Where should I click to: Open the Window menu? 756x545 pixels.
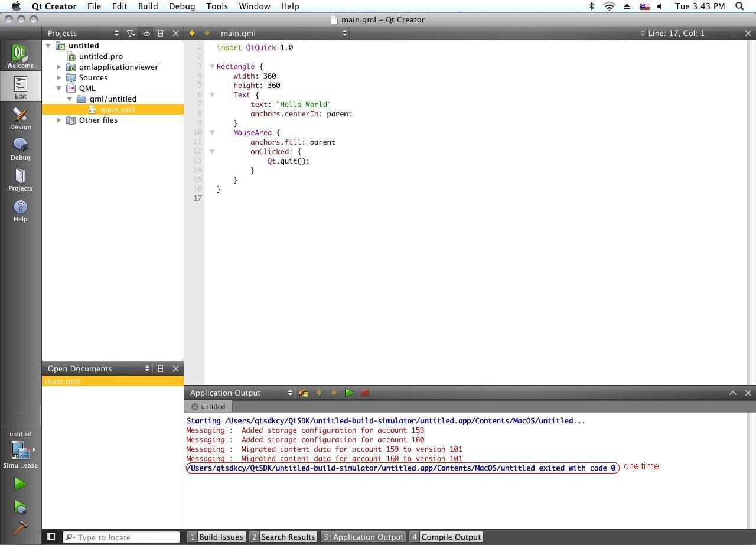click(x=255, y=6)
